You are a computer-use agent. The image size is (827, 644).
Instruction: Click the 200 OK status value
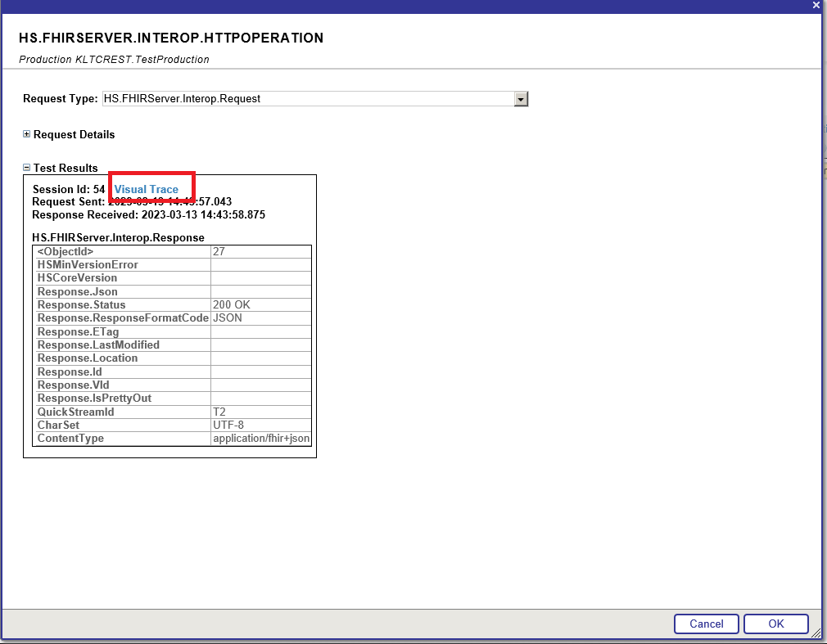232,304
